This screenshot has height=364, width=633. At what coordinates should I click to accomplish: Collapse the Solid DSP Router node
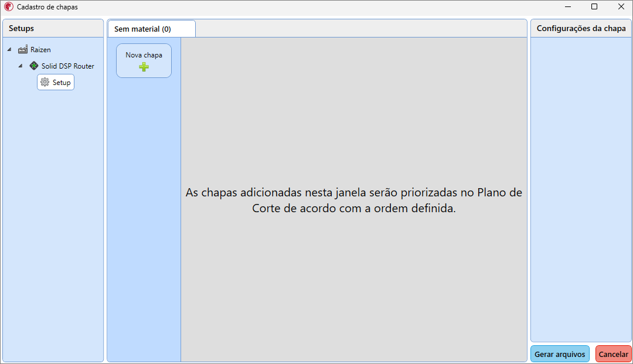tap(20, 66)
